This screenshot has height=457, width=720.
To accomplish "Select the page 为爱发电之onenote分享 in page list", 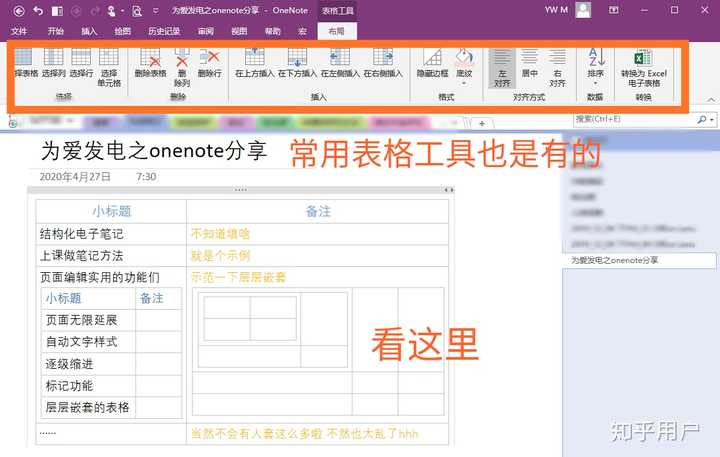I will point(639,260).
